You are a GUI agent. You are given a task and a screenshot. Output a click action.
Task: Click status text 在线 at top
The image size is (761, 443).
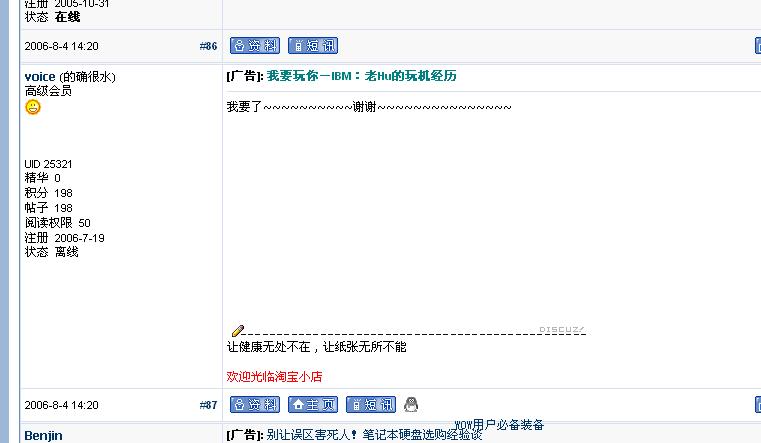tap(67, 17)
